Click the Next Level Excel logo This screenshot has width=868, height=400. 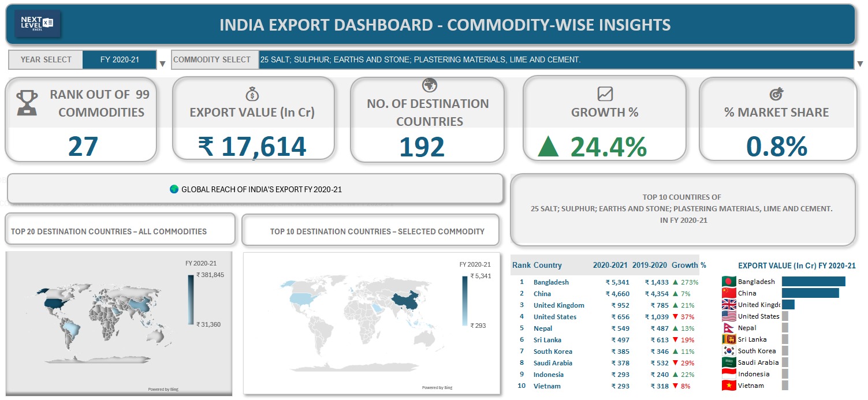(x=38, y=24)
